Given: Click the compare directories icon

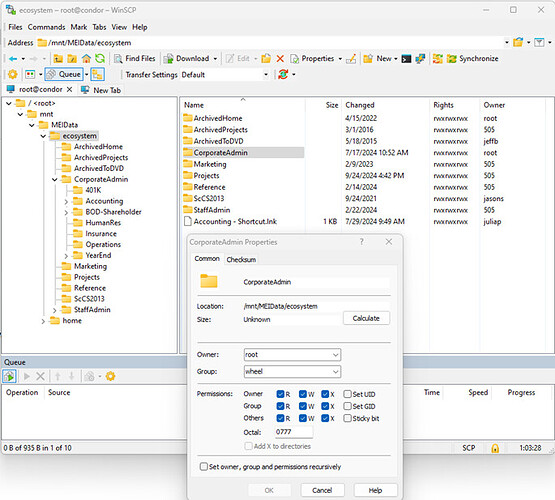Looking at the screenshot, I should pos(437,59).
